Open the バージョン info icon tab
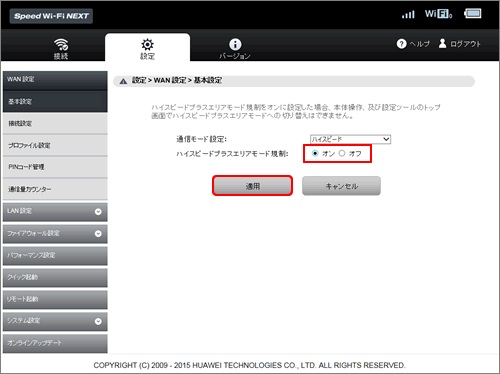500x374 pixels. tap(235, 44)
